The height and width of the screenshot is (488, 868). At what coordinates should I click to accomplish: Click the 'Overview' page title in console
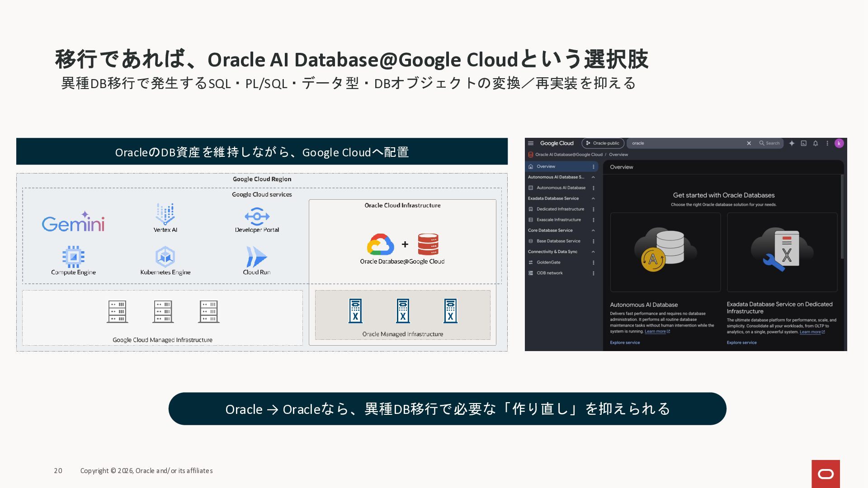point(622,167)
